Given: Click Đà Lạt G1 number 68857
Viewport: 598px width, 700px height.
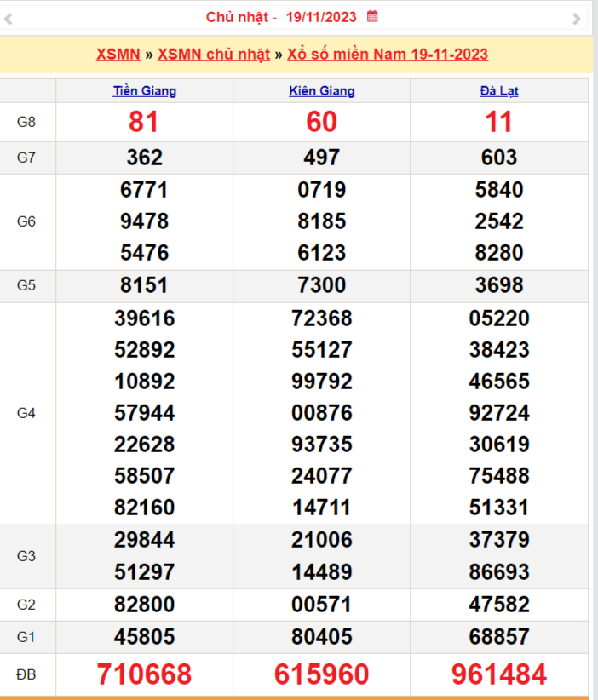Looking at the screenshot, I should click(x=499, y=637).
